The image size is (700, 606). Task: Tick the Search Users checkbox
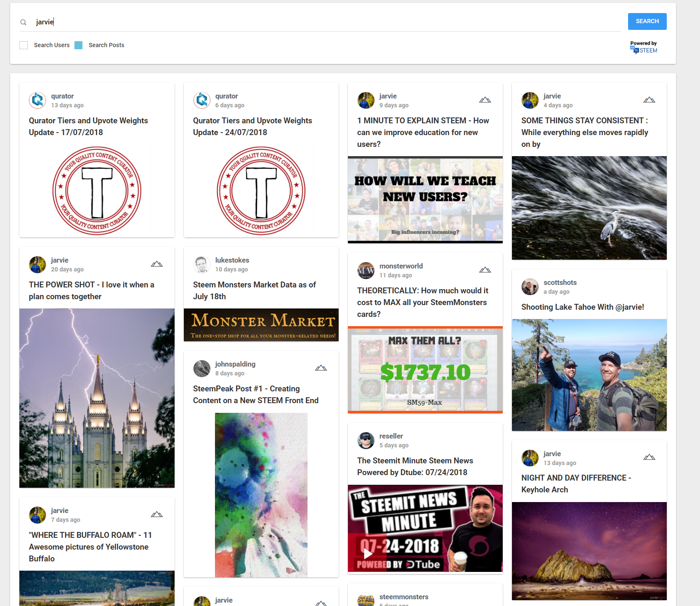coord(24,45)
